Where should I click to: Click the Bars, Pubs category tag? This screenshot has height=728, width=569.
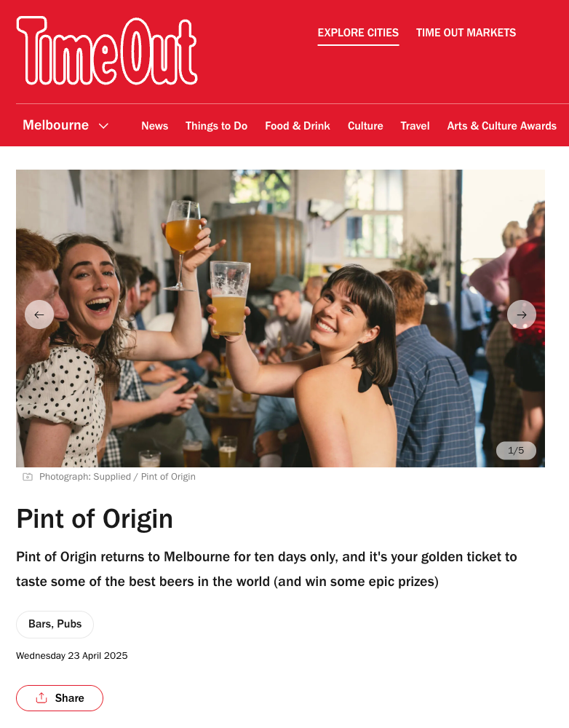tap(55, 624)
